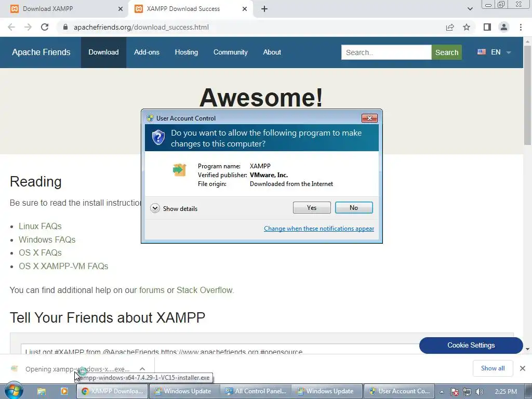Open Action Center flag icon
This screenshot has height=399, width=532.
pyautogui.click(x=455, y=392)
